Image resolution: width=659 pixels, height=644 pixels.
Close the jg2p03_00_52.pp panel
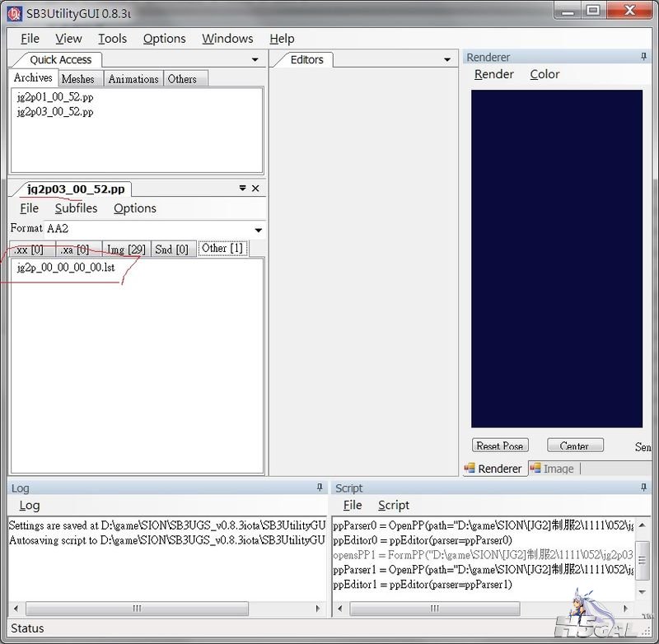click(x=255, y=189)
